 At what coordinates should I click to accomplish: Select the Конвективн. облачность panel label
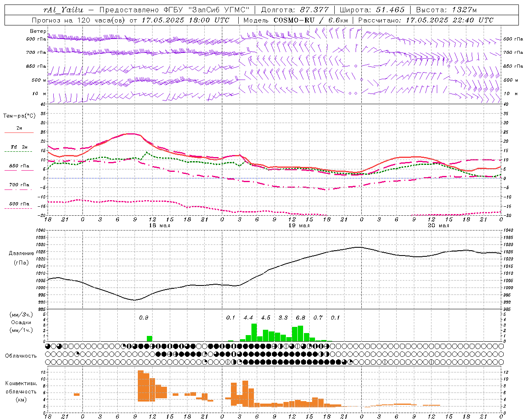pos(21,388)
